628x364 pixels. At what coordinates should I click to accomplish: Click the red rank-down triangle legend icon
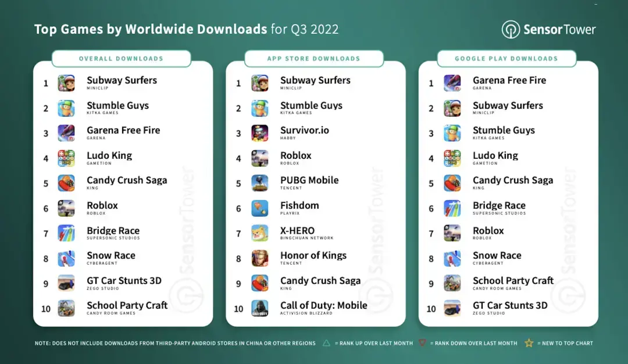pyautogui.click(x=423, y=343)
